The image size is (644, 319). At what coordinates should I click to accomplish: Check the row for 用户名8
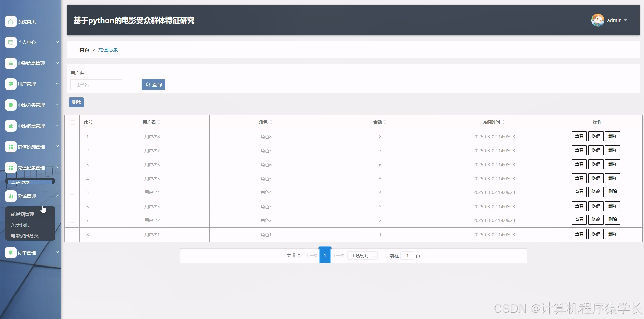72,137
